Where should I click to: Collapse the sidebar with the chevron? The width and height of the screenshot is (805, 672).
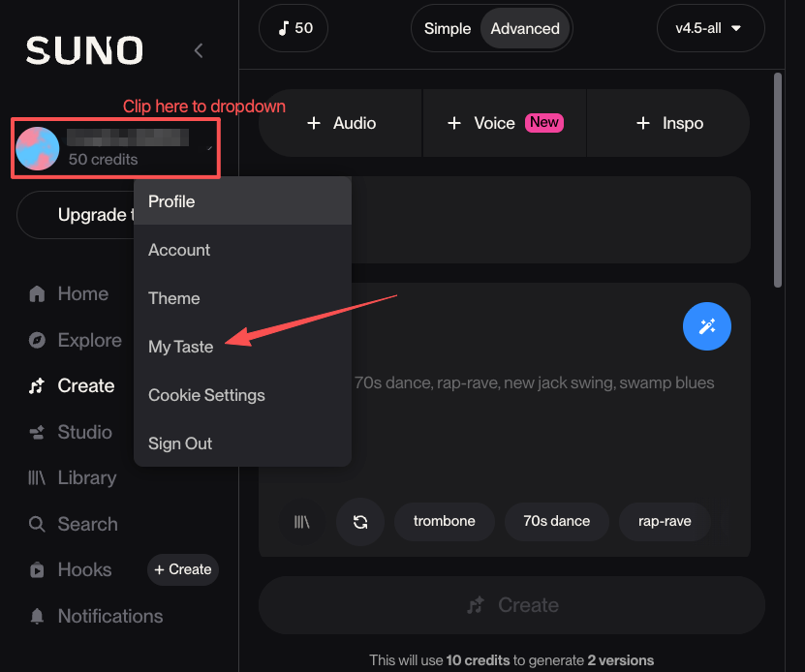pos(199,50)
